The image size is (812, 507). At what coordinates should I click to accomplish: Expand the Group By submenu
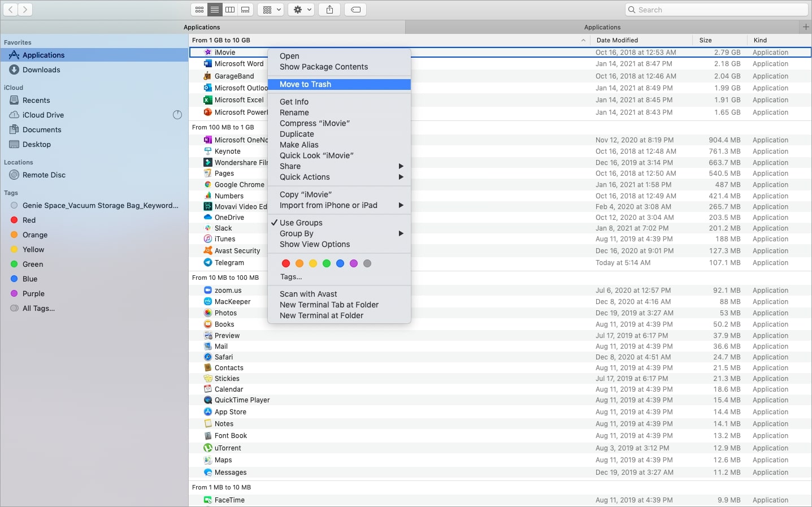point(339,233)
